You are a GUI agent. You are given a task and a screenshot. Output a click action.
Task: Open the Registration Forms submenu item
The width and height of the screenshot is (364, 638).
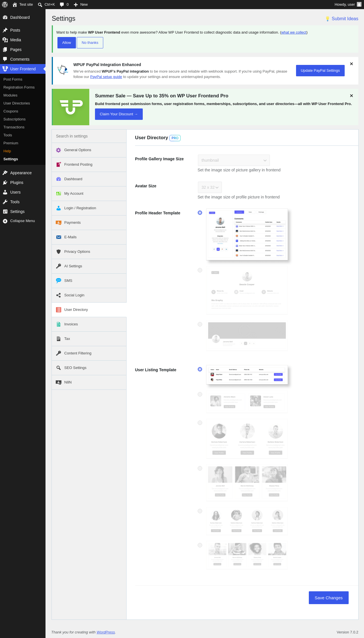pos(19,87)
